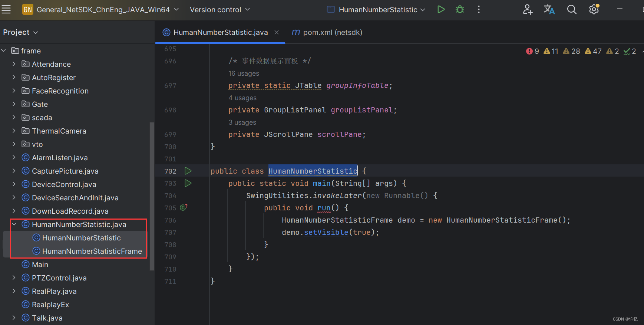Open IDE settings gear
The image size is (644, 325).
point(594,10)
